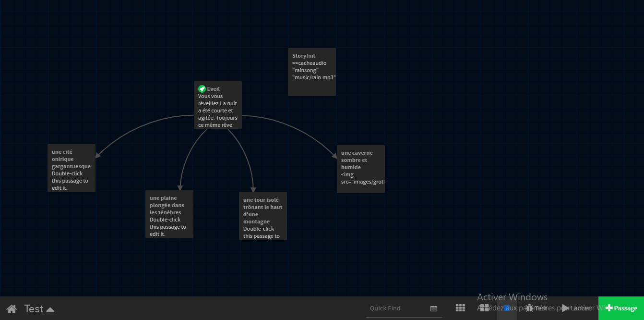Screen dimensions: 644x320
Task: Click the Quick Find search field
Action: pos(396,308)
